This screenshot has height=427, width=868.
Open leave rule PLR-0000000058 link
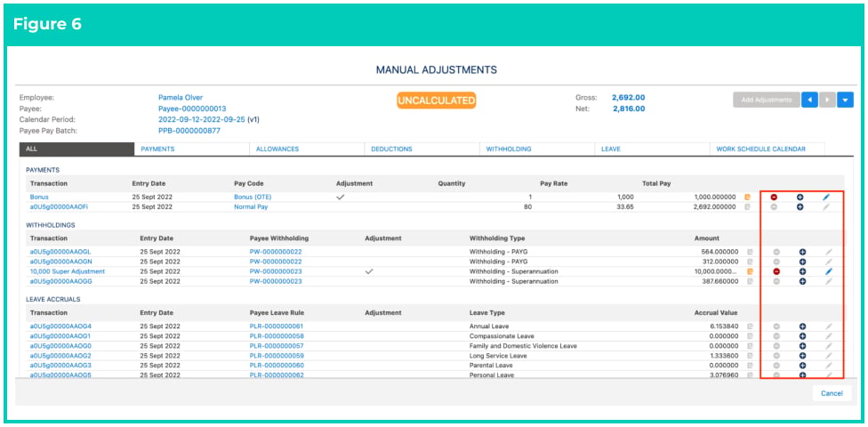click(x=277, y=336)
